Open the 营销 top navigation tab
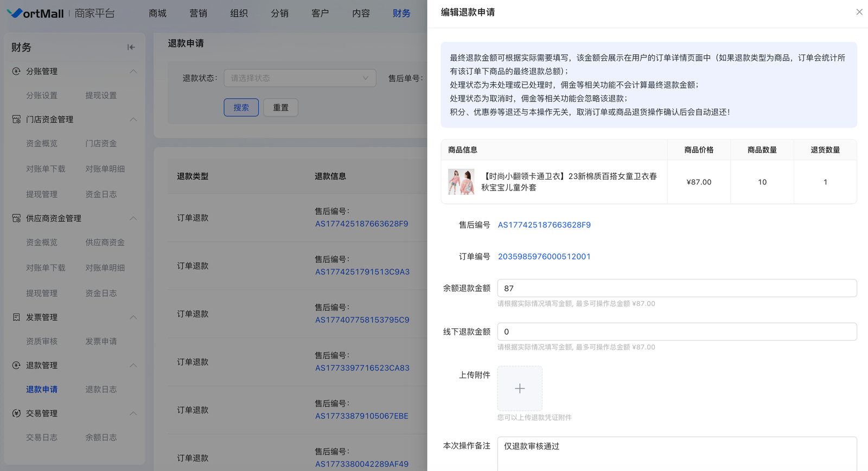This screenshot has height=471, width=868. [198, 13]
